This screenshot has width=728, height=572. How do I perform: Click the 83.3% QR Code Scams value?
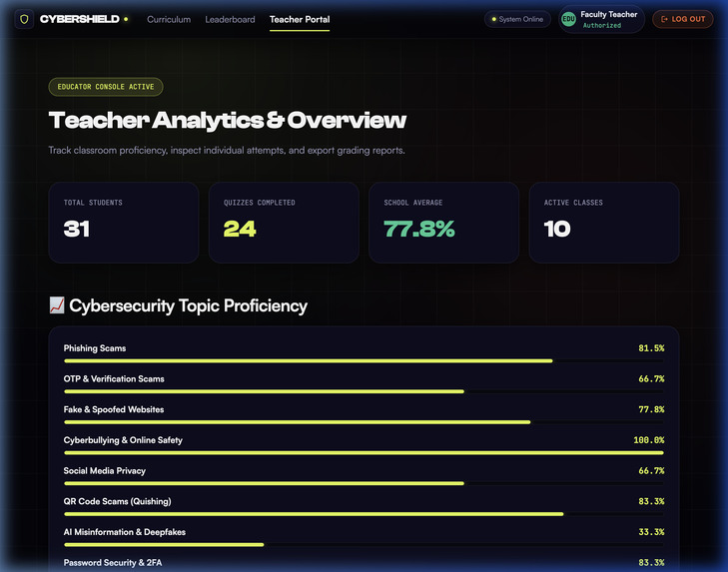[x=651, y=501]
